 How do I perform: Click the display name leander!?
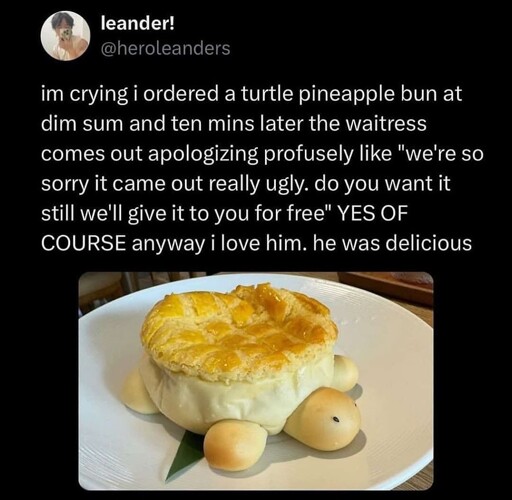coord(138,24)
